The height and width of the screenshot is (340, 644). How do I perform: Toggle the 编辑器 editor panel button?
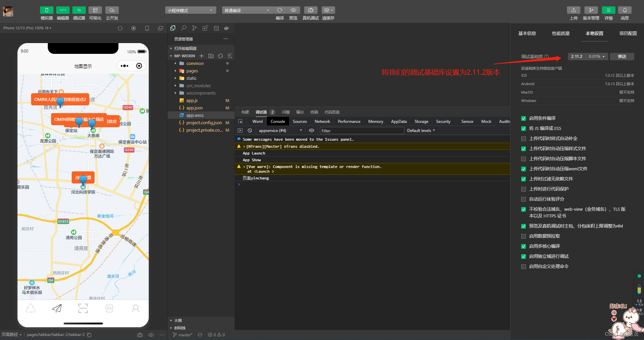(x=63, y=10)
